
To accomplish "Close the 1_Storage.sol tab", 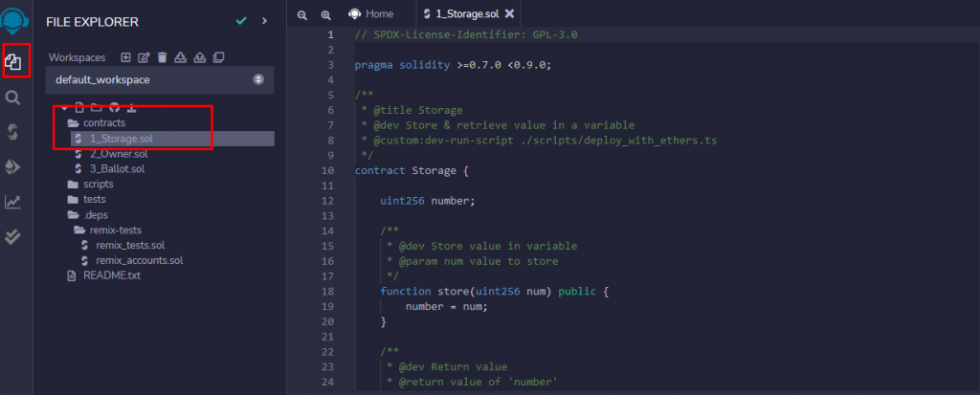I will point(509,13).
